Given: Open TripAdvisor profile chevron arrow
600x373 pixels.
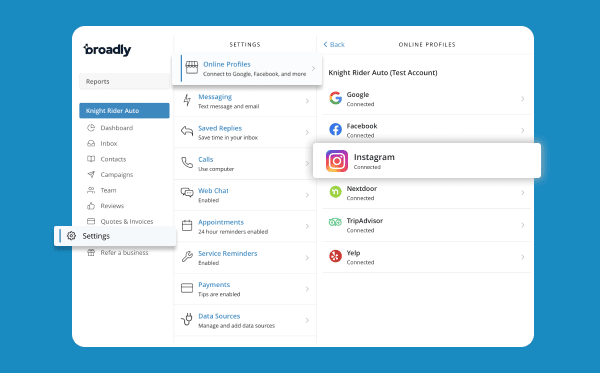Looking at the screenshot, I should [x=523, y=225].
